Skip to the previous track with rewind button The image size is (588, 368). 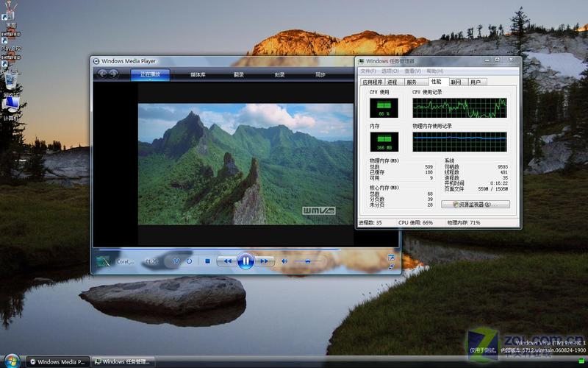pos(227,261)
